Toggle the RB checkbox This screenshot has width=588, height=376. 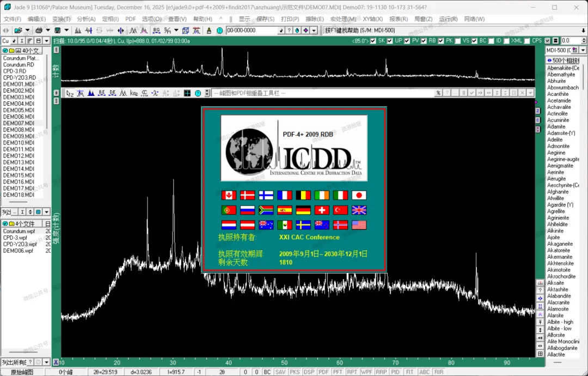tap(424, 40)
